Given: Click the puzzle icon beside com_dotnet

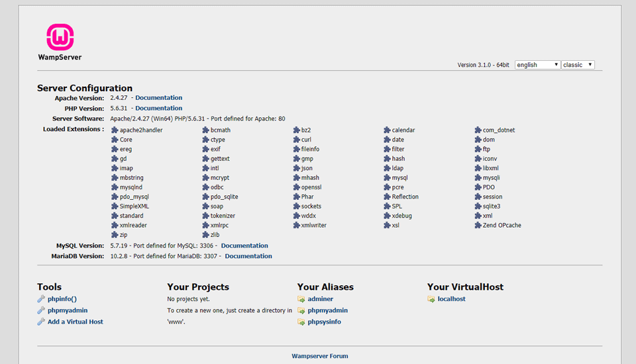Looking at the screenshot, I should click(x=478, y=130).
